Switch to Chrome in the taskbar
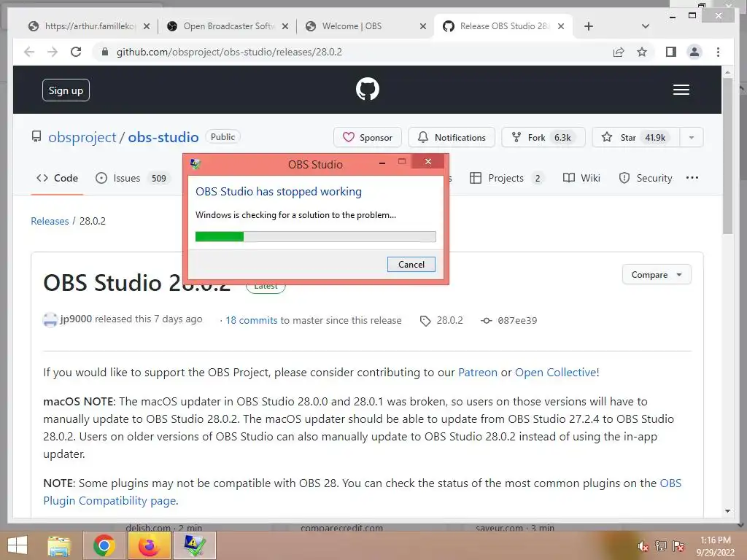Viewport: 747px width, 560px height. [x=104, y=545]
